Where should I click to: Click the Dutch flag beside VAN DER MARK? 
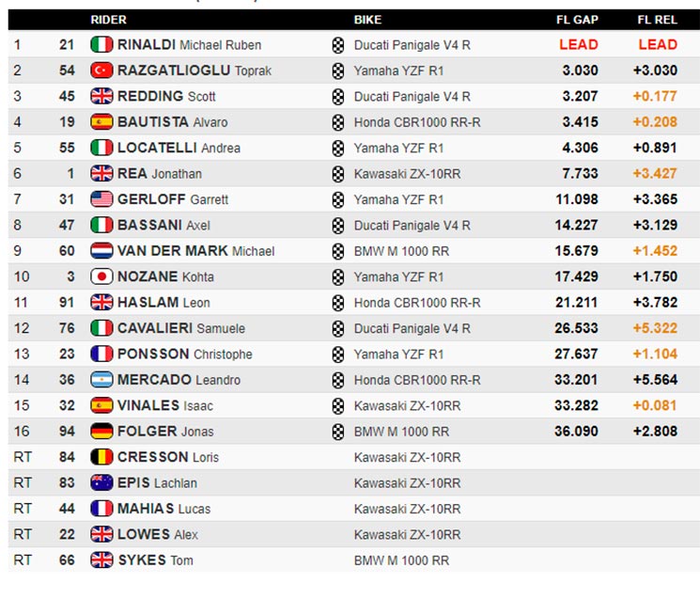[x=101, y=251]
